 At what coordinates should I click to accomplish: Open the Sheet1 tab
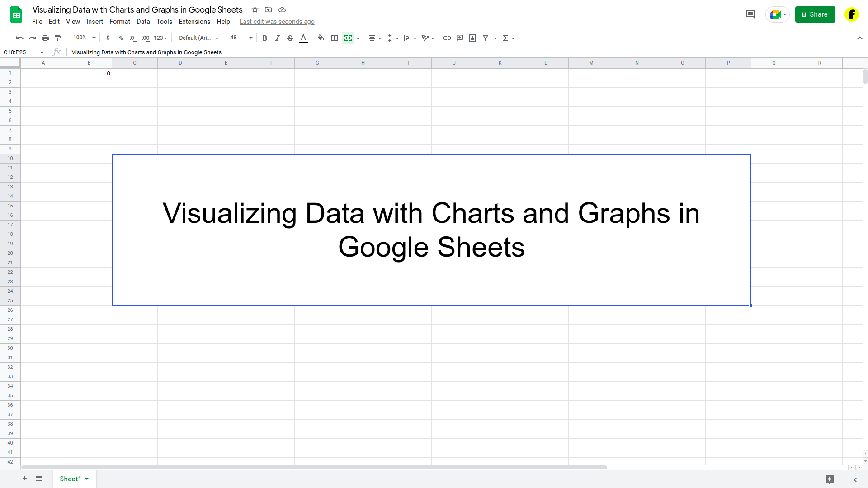coord(70,479)
